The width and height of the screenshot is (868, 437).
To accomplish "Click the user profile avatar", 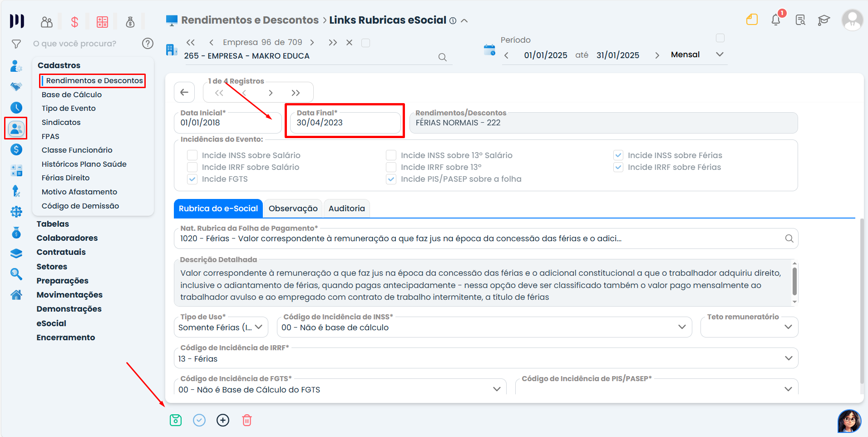I will tap(852, 20).
